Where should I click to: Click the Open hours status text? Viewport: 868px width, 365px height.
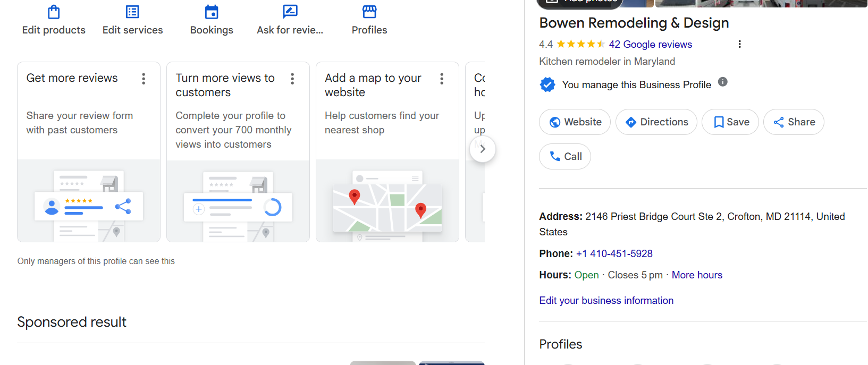586,275
